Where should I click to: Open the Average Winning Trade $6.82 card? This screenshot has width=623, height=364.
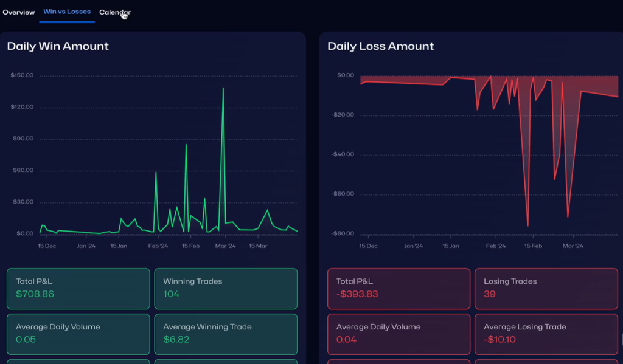click(226, 333)
